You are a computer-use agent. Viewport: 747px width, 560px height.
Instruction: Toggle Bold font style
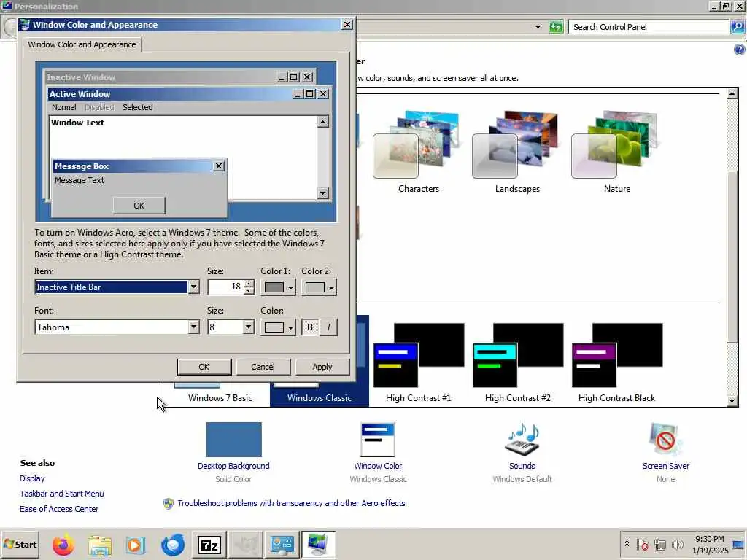coord(310,327)
